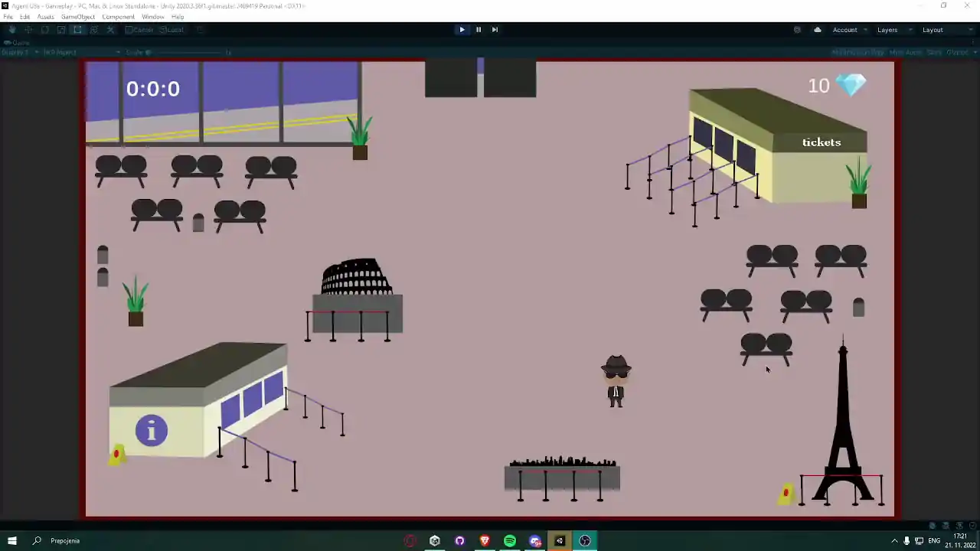Open the Window menu
The height and width of the screenshot is (551, 980).
[x=152, y=17]
